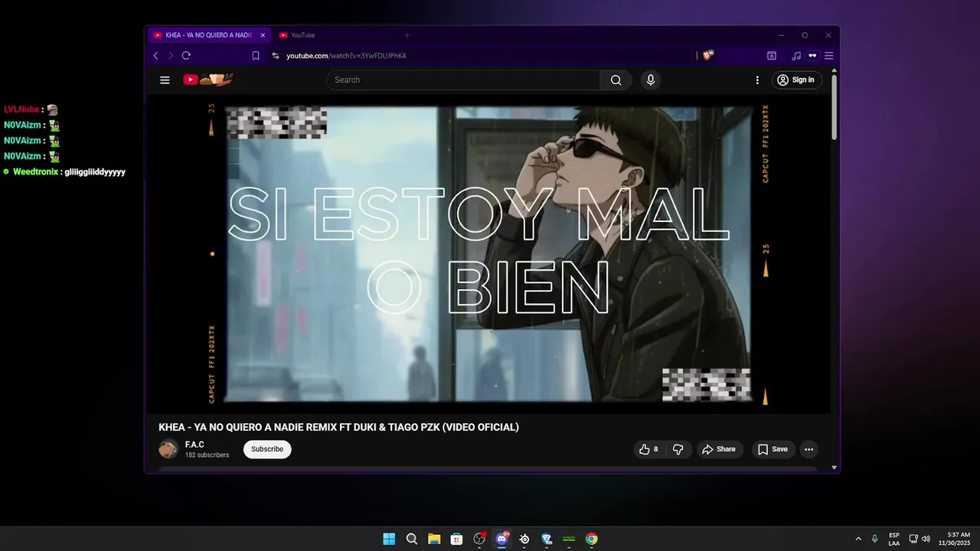
Task: Dislike the video with thumbs down
Action: (678, 449)
